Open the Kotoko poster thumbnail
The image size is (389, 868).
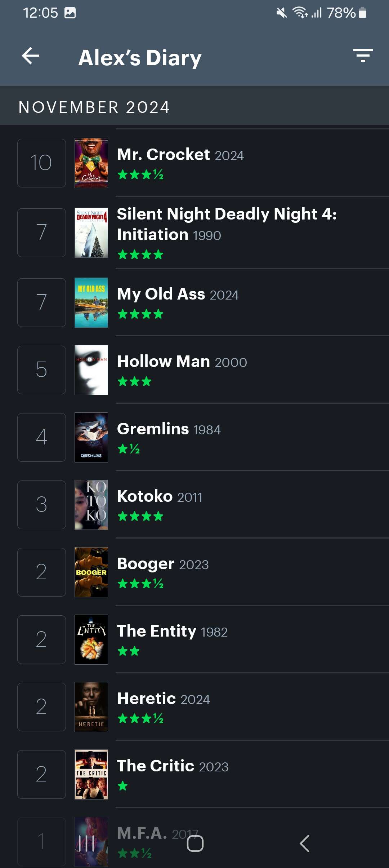(91, 505)
